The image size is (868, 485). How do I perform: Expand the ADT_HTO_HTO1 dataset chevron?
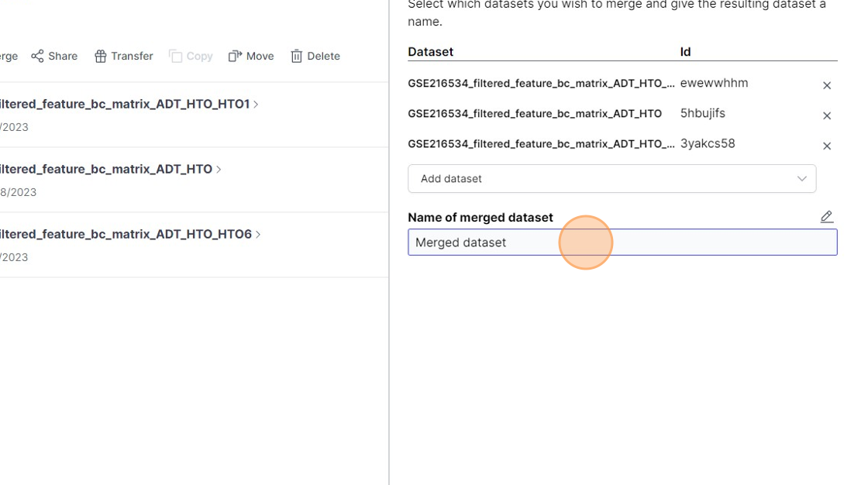pyautogui.click(x=257, y=104)
